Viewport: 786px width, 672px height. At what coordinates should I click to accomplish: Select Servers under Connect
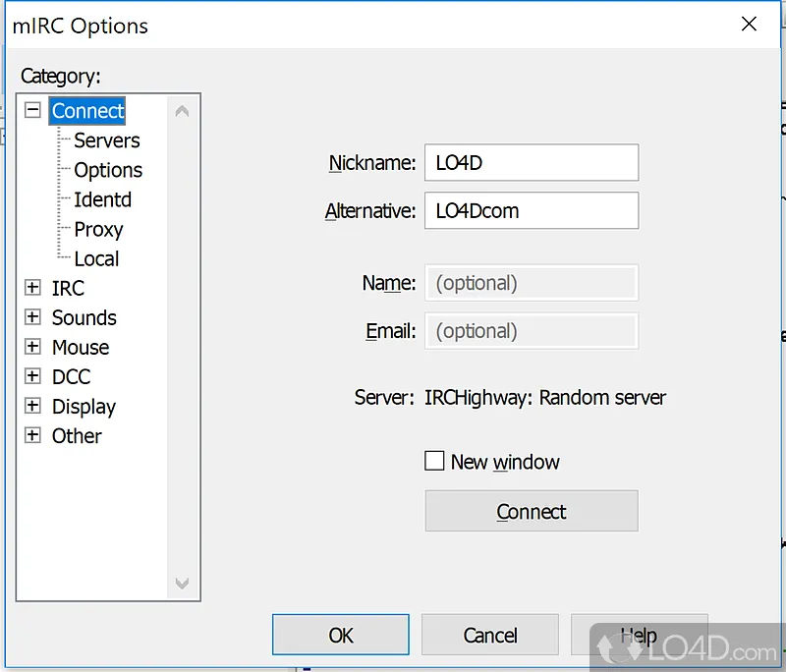click(x=107, y=140)
